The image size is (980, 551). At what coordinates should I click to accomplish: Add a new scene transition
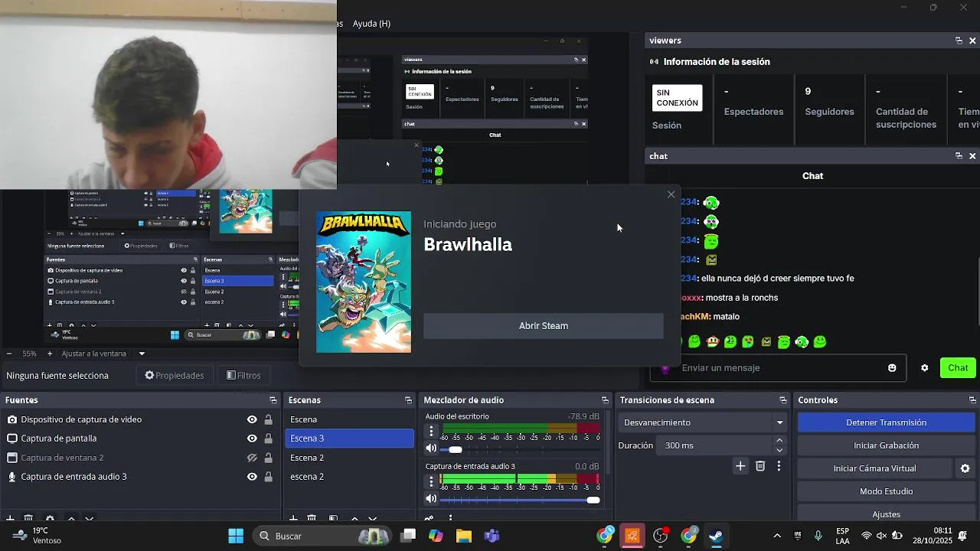point(740,466)
